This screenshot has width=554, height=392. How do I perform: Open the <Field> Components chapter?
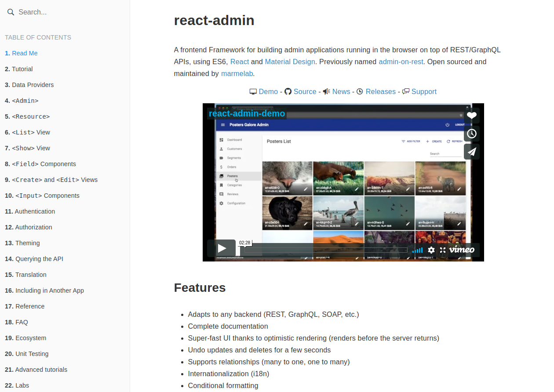[40, 164]
